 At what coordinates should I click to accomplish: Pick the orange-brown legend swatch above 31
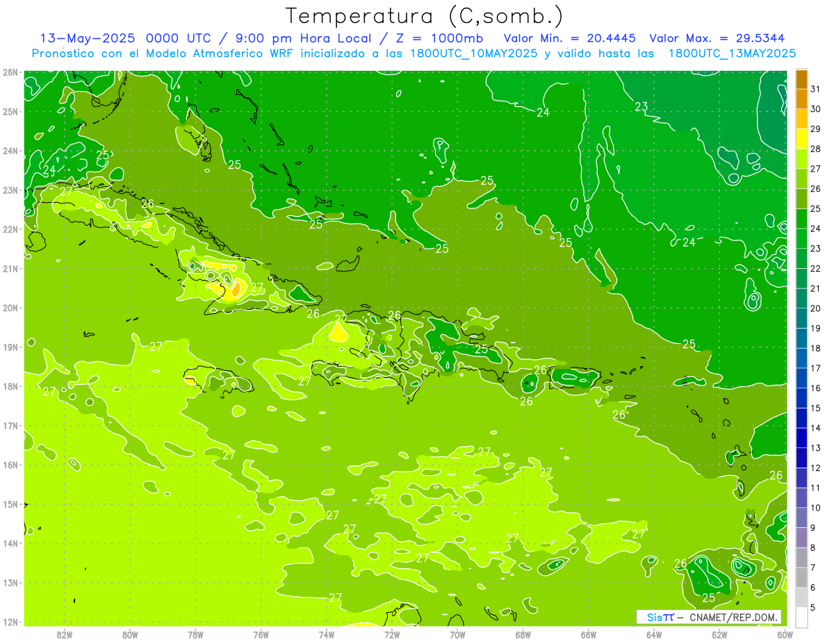(x=801, y=79)
